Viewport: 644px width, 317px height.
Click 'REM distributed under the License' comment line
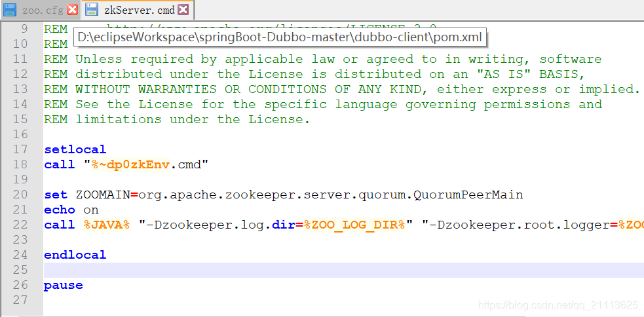314,74
